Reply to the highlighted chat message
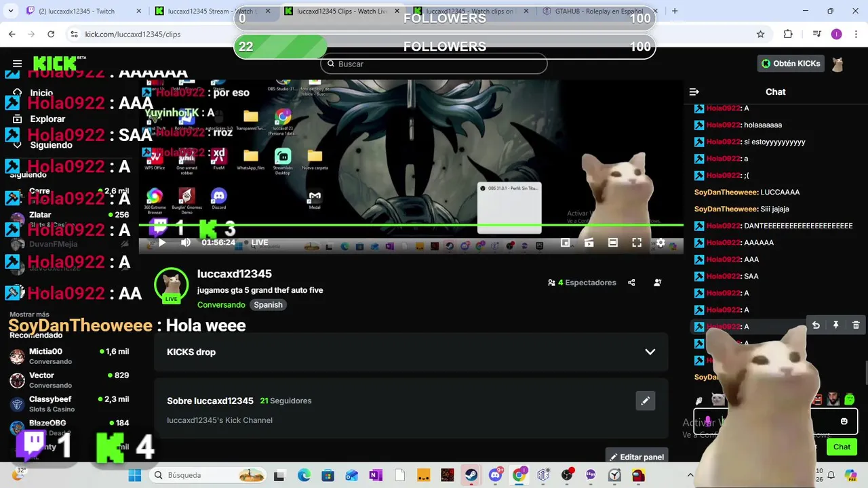Screen dimensions: 868x488 (x=816, y=325)
